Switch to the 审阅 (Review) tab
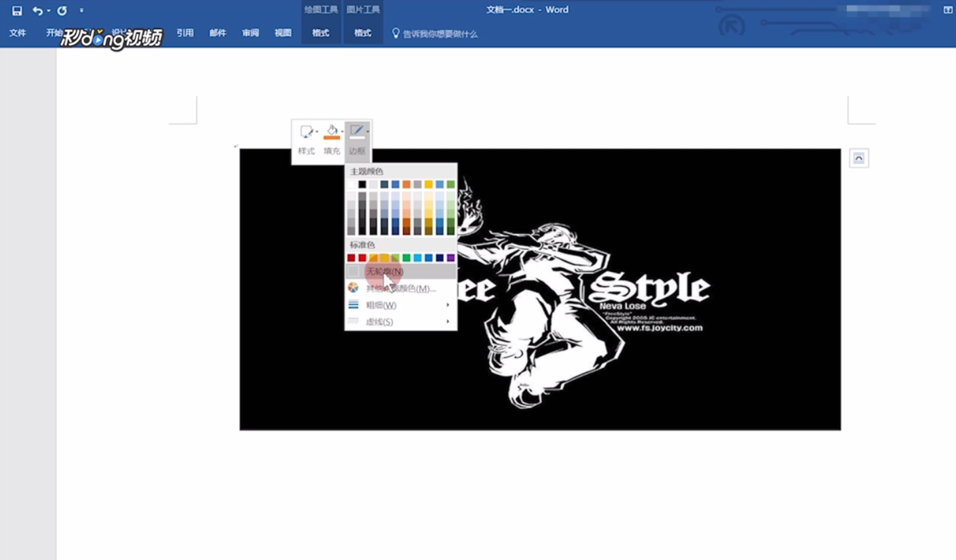Viewport: 956px width, 560px height. pyautogui.click(x=250, y=33)
